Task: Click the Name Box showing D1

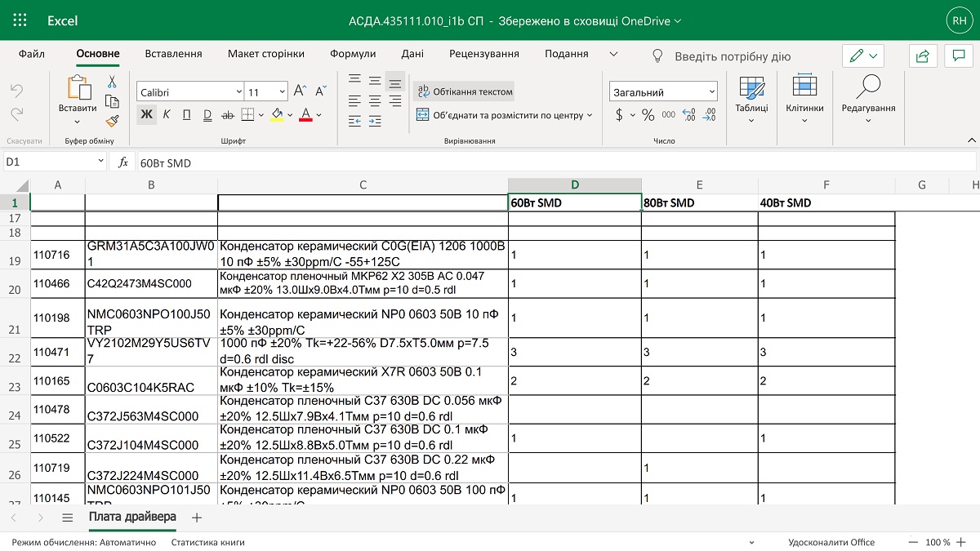Action: tap(54, 162)
